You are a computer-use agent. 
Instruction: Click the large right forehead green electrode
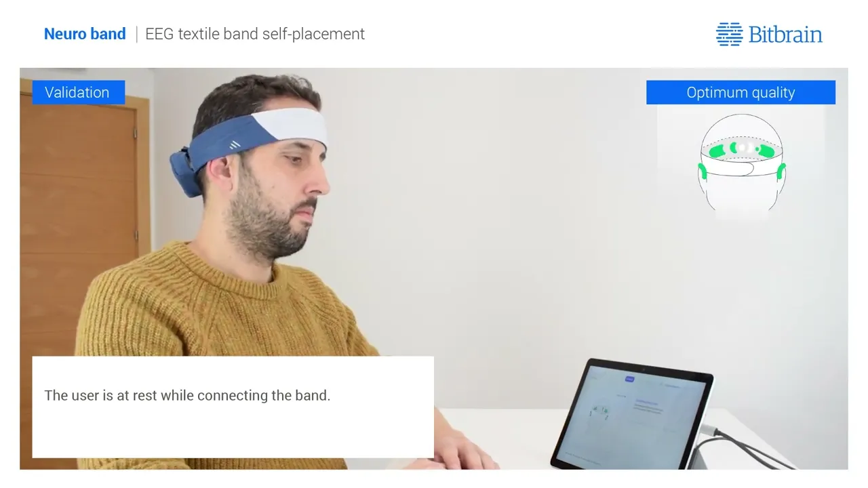766,150
